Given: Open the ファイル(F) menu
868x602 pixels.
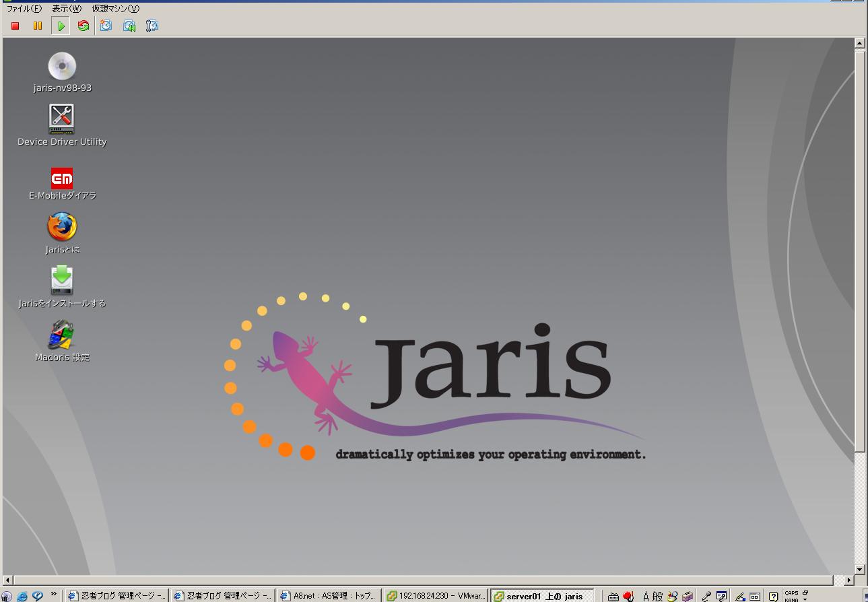Looking at the screenshot, I should pyautogui.click(x=24, y=9).
